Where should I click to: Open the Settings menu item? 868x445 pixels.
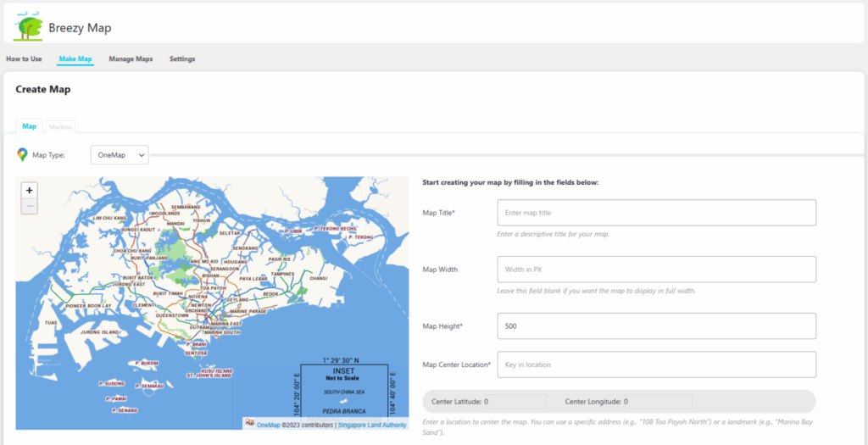pos(182,59)
